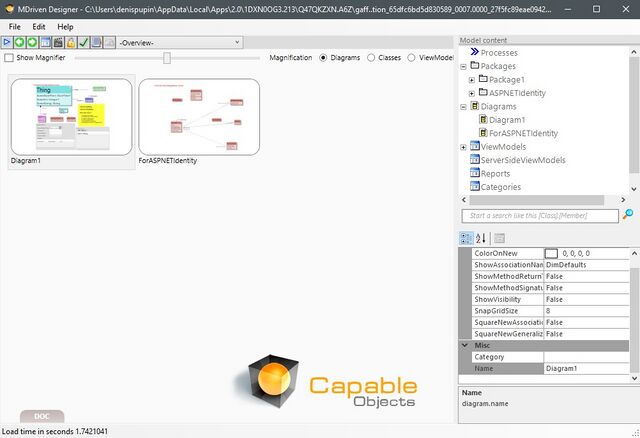Expand the ASPNETIdentity tree node
This screenshot has width=640, height=438.
(x=472, y=93)
